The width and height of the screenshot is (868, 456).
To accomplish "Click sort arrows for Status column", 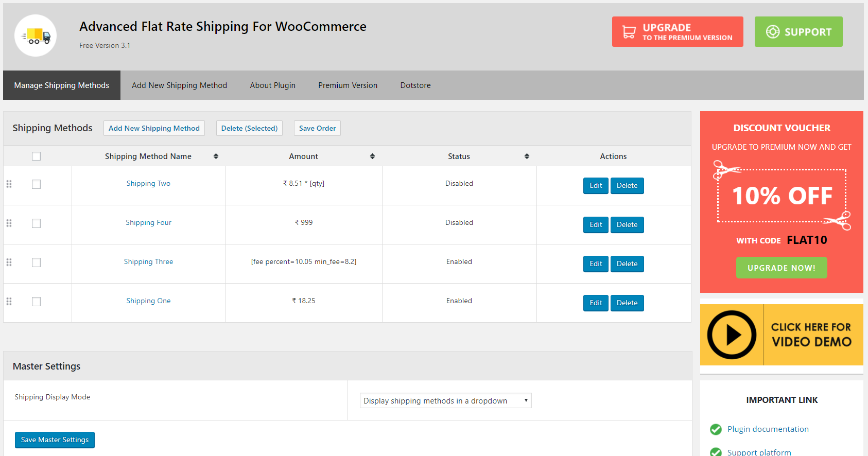I will [527, 156].
